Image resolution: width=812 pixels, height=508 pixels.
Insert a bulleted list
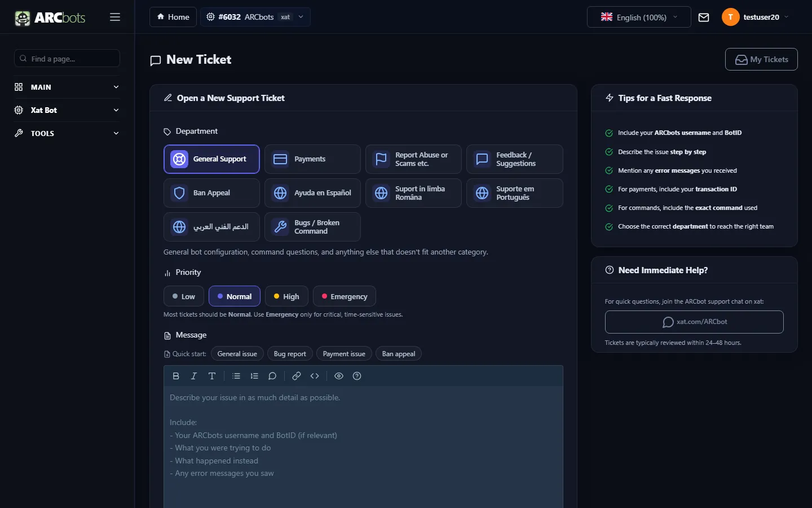(x=236, y=376)
